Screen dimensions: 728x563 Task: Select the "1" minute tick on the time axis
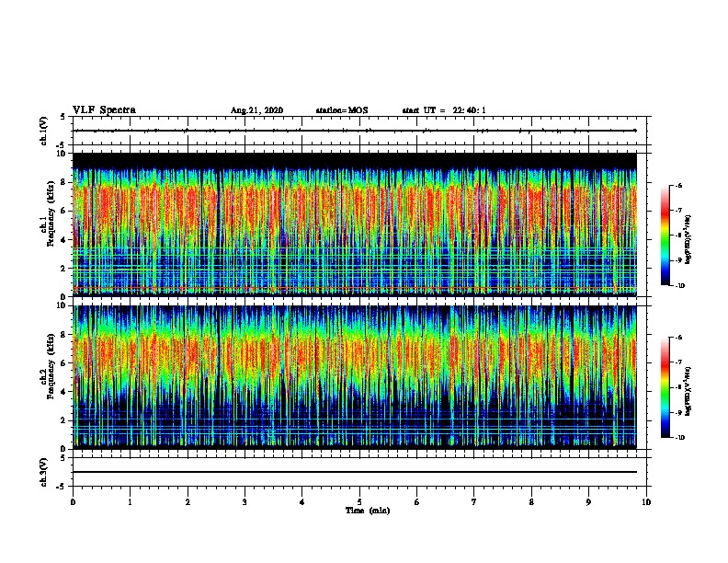click(130, 502)
